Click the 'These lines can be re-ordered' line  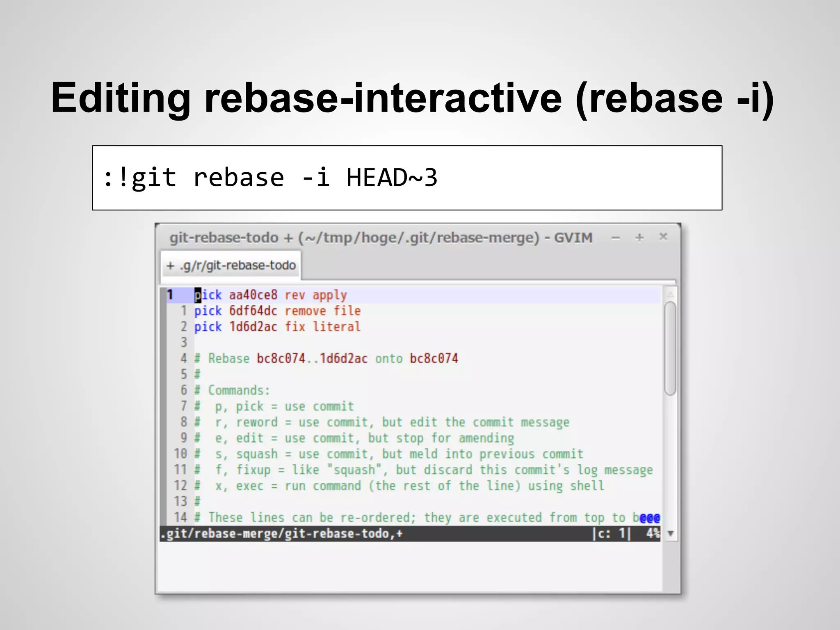(427, 518)
